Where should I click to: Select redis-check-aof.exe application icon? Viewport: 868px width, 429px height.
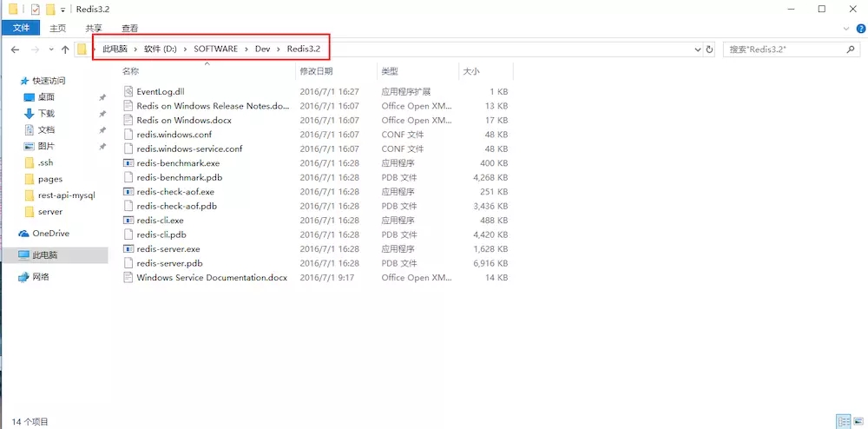(128, 192)
